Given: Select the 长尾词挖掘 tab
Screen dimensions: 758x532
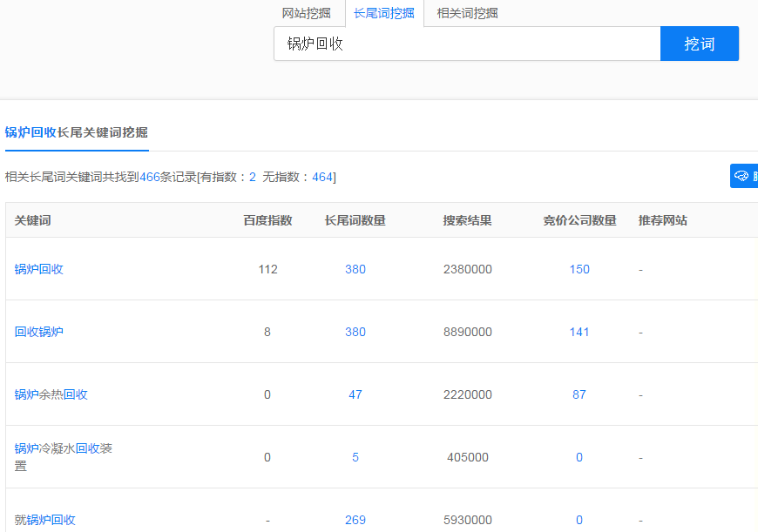Looking at the screenshot, I should [x=384, y=13].
